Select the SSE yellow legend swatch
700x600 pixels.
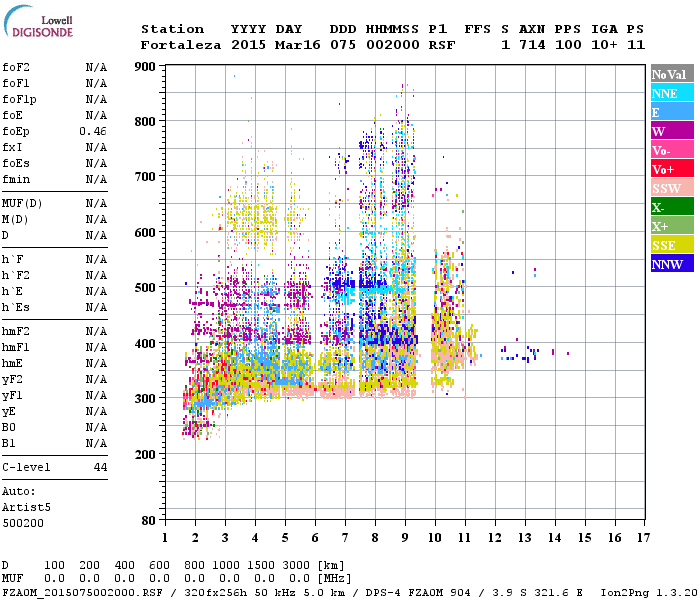(672, 245)
